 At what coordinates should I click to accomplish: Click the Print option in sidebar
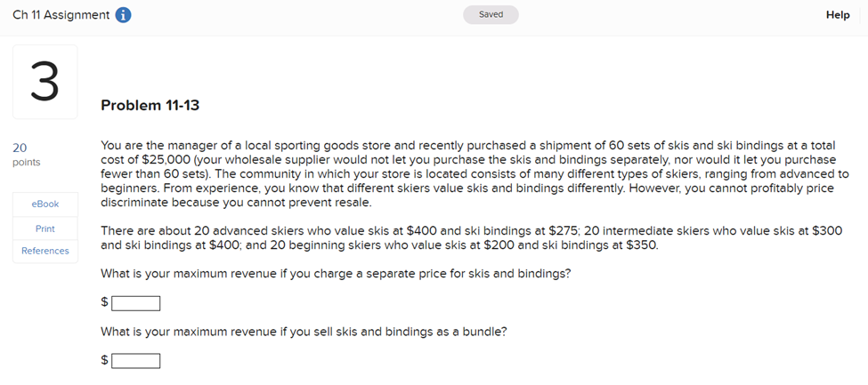point(45,229)
